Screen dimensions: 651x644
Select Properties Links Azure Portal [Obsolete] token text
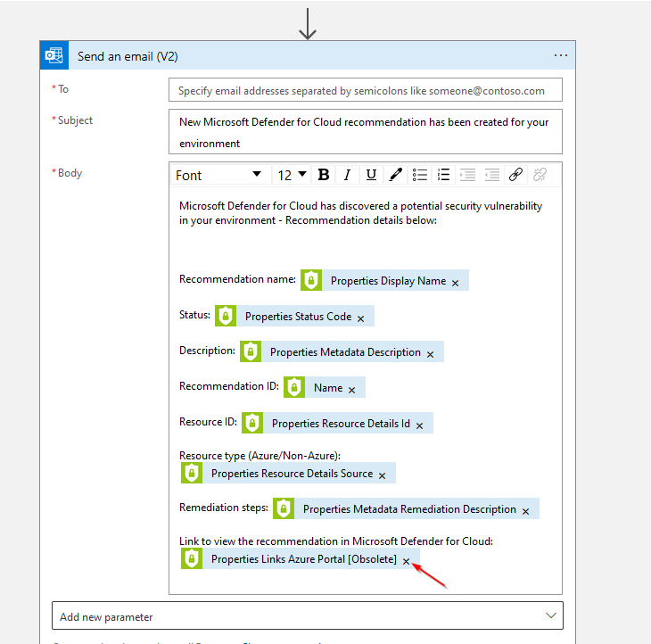304,559
